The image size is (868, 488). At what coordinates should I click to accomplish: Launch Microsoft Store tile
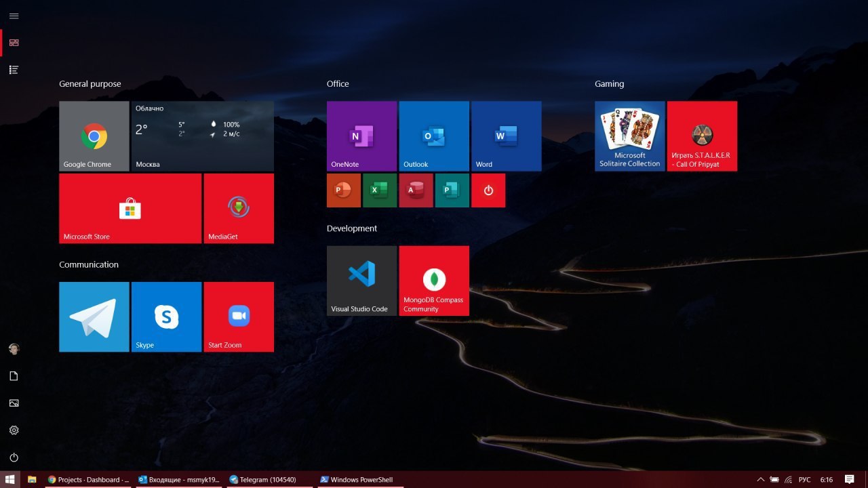(x=130, y=209)
